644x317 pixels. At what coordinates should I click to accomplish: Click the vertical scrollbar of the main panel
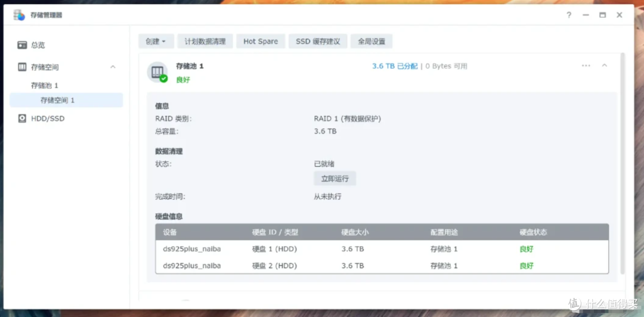point(623,163)
